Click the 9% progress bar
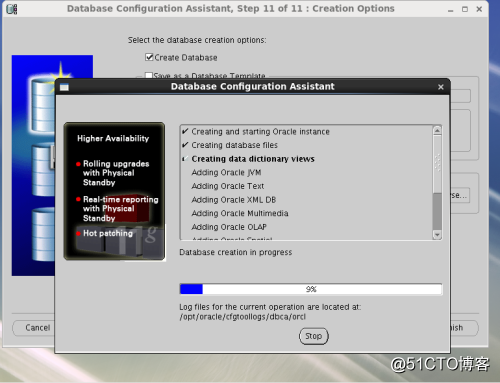 311,289
